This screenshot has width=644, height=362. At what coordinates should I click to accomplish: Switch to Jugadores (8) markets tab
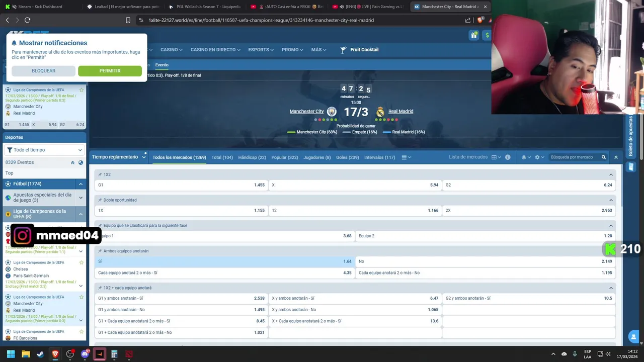point(317,157)
